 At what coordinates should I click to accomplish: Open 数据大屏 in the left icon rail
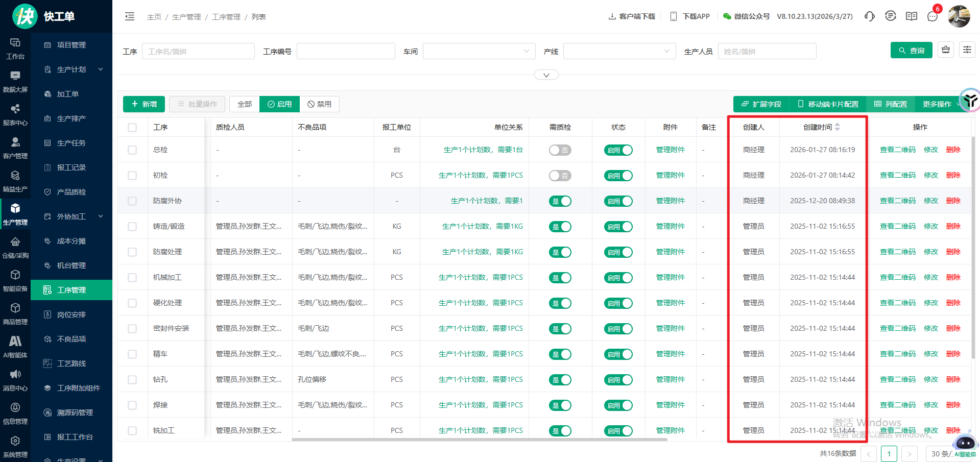pyautogui.click(x=15, y=81)
